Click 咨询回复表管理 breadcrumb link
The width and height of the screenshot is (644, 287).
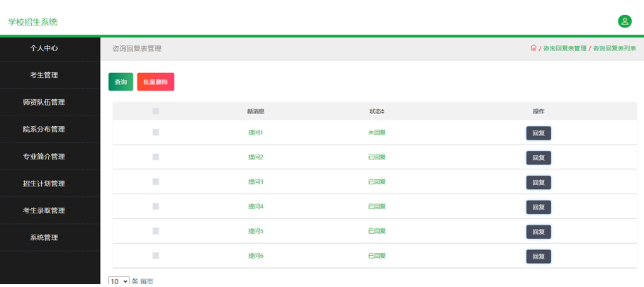(565, 48)
